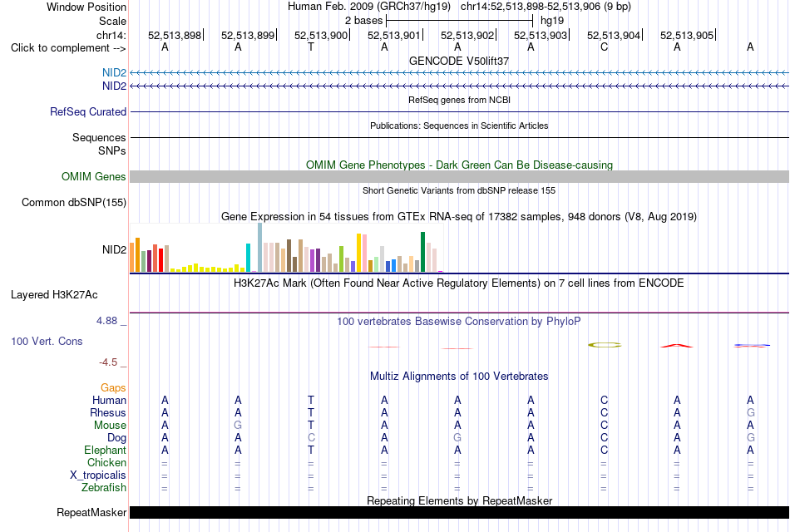Click the 'RefSeq Curated' track label
The image size is (790, 532).
click(88, 112)
